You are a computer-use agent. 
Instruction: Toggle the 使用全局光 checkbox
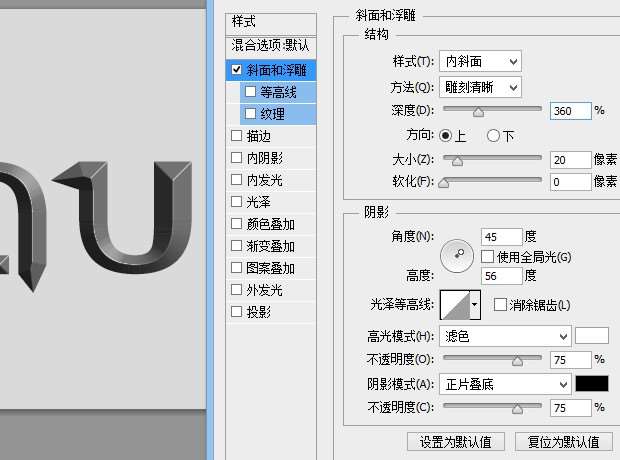coord(488,257)
